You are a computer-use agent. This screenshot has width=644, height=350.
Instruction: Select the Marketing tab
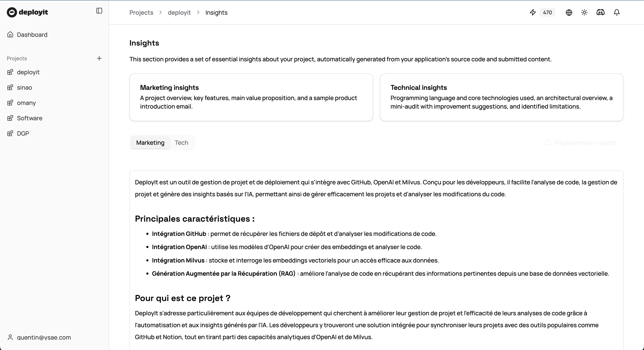pyautogui.click(x=150, y=142)
